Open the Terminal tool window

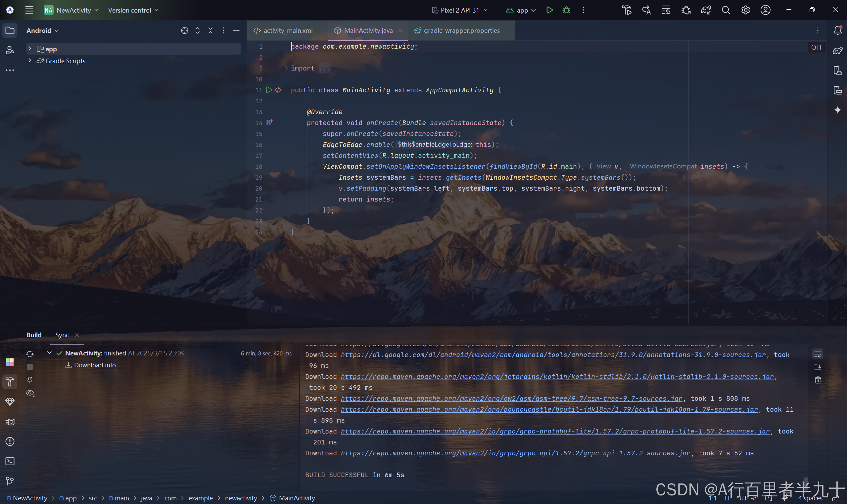[x=10, y=461]
